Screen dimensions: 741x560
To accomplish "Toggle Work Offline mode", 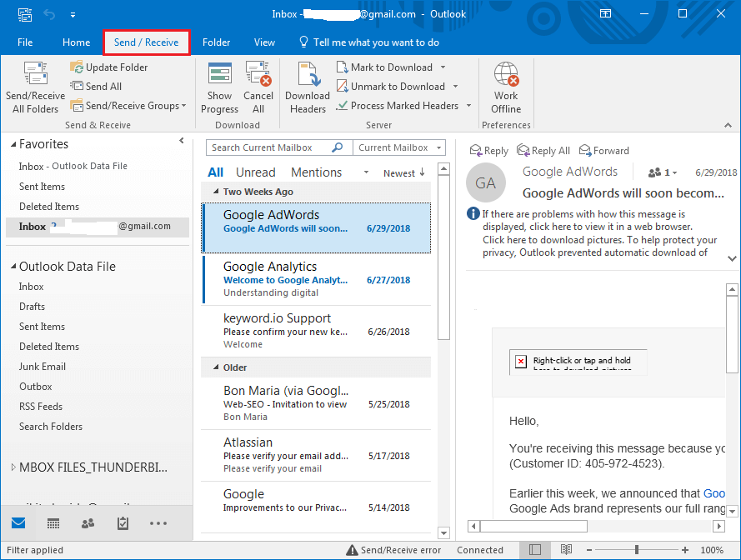I will pos(506,87).
